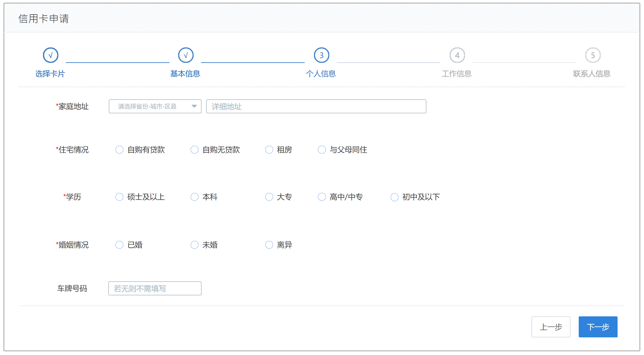Click the 基本信息 step checkmark circle
644x355 pixels.
coord(186,55)
